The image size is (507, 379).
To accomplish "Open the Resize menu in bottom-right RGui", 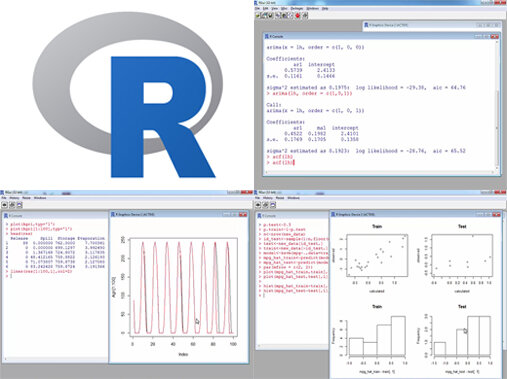I will coord(280,198).
